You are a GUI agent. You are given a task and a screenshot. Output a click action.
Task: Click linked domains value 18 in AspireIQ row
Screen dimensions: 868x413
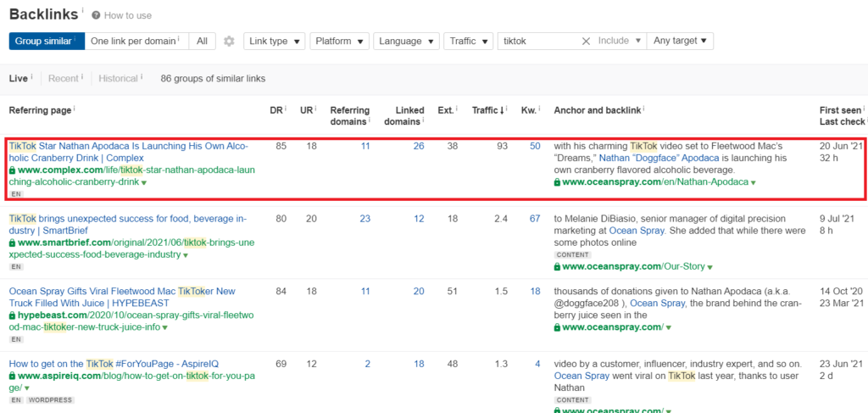coord(419,364)
